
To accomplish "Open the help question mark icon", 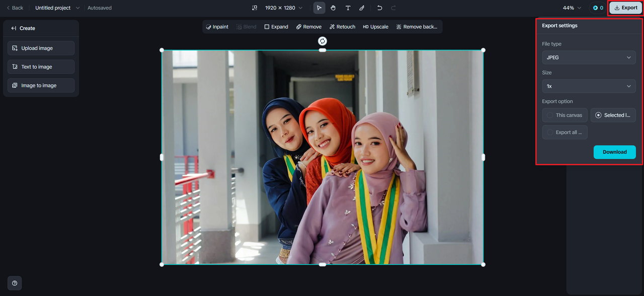I will [x=15, y=283].
